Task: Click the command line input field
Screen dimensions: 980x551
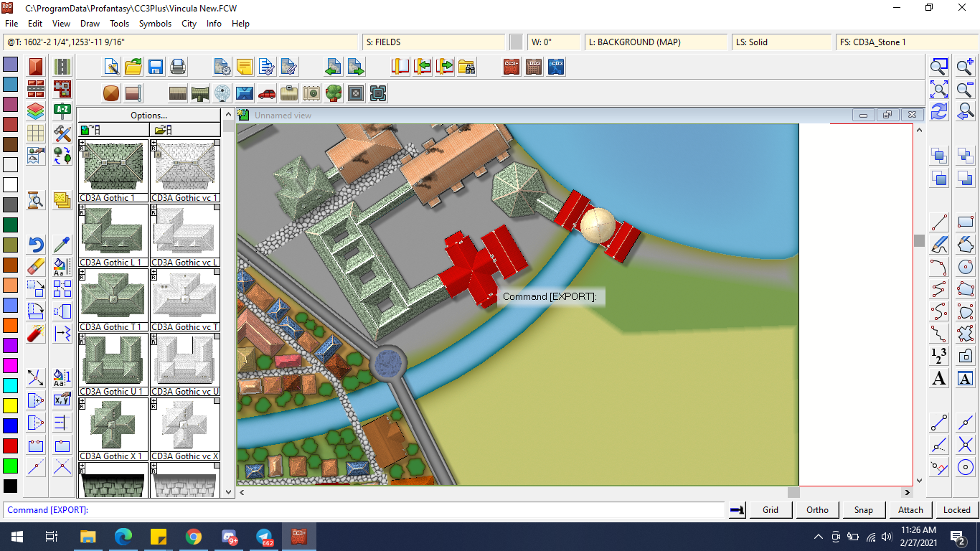Action: (x=364, y=510)
